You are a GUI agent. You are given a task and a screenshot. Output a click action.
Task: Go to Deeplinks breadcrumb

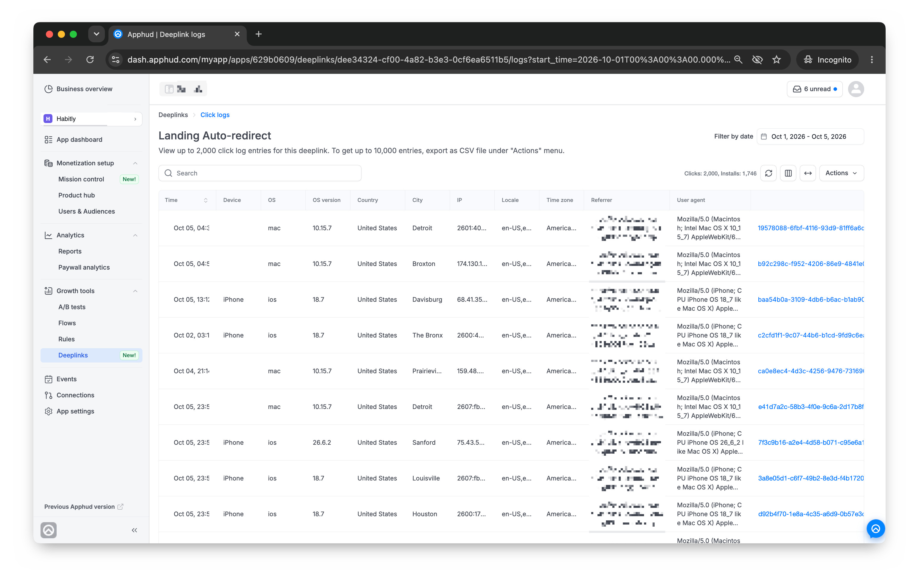click(x=173, y=115)
